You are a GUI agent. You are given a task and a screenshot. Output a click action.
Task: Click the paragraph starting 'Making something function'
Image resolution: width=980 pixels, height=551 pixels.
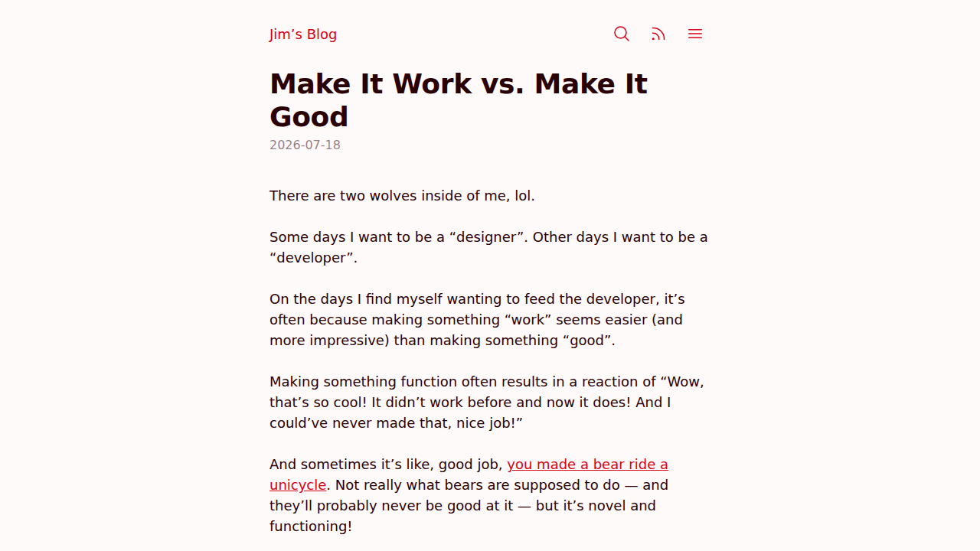pyautogui.click(x=487, y=403)
